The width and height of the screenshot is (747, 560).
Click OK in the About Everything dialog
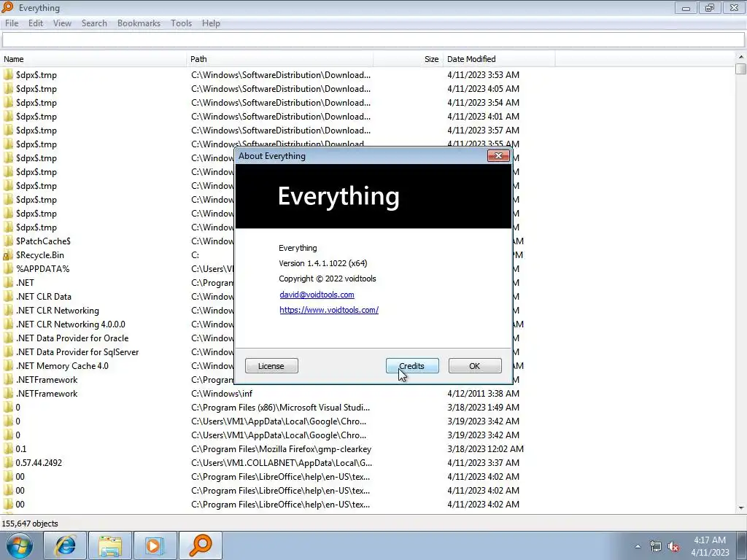474,366
